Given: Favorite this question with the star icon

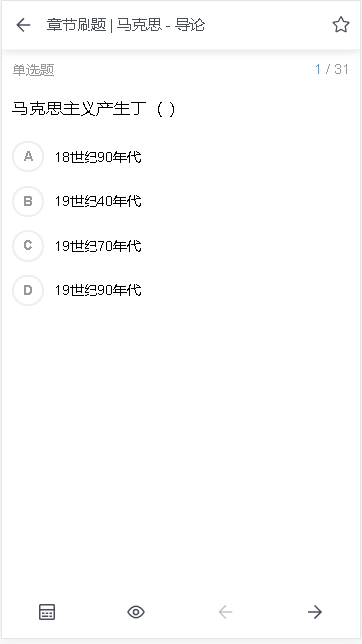Looking at the screenshot, I should click(341, 25).
